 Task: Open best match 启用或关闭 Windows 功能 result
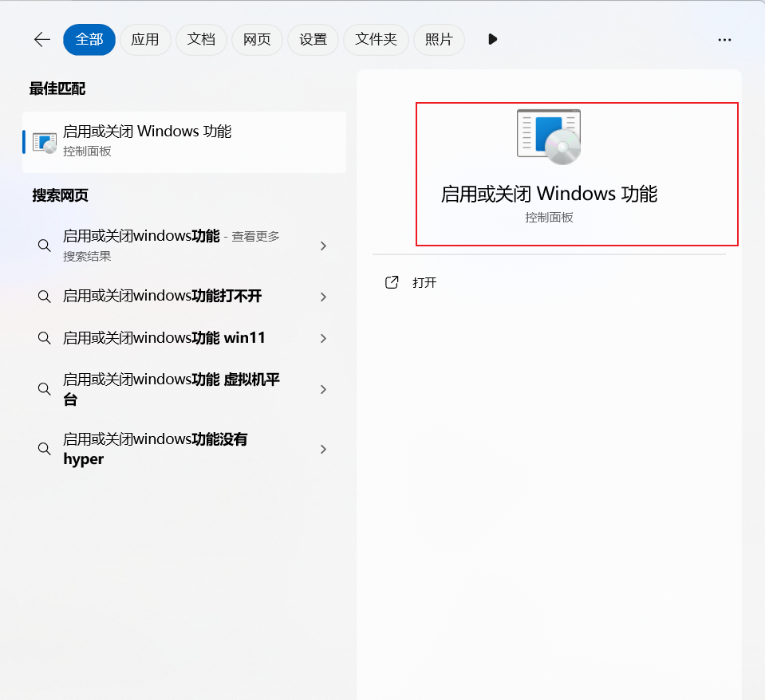tap(184, 142)
